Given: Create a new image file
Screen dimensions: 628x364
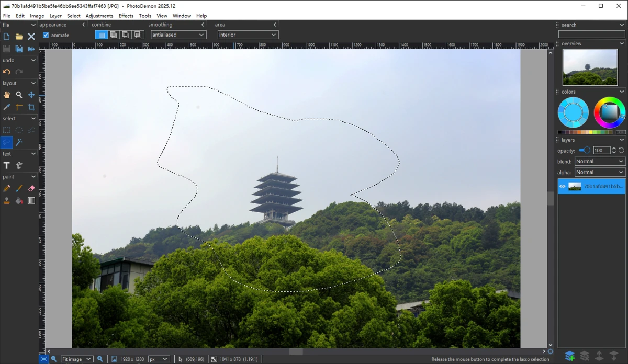Looking at the screenshot, I should tap(6, 37).
